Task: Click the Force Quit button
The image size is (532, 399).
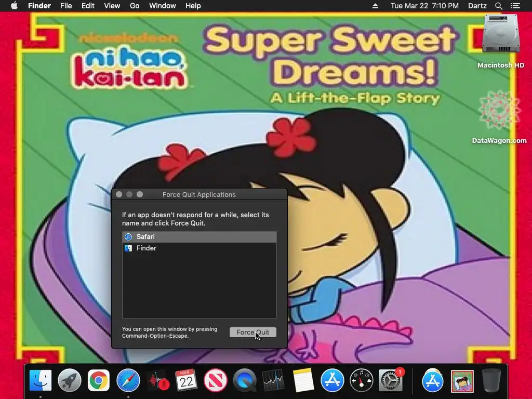Action: coord(253,332)
